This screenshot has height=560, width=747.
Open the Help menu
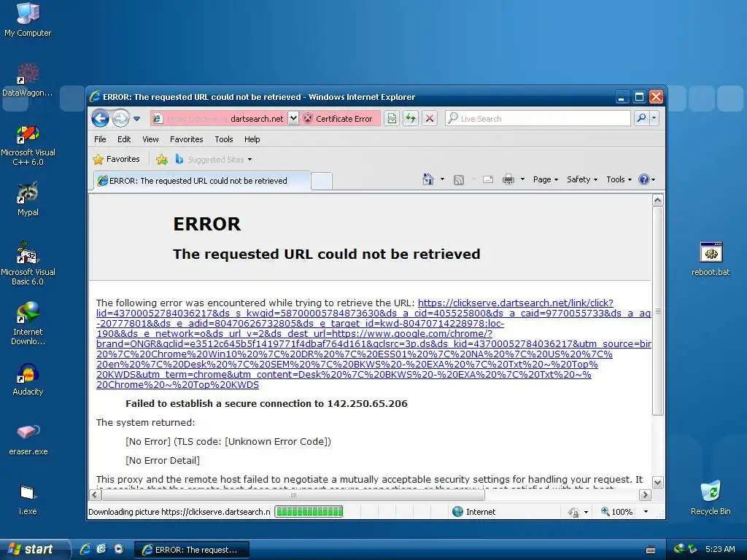coord(252,139)
